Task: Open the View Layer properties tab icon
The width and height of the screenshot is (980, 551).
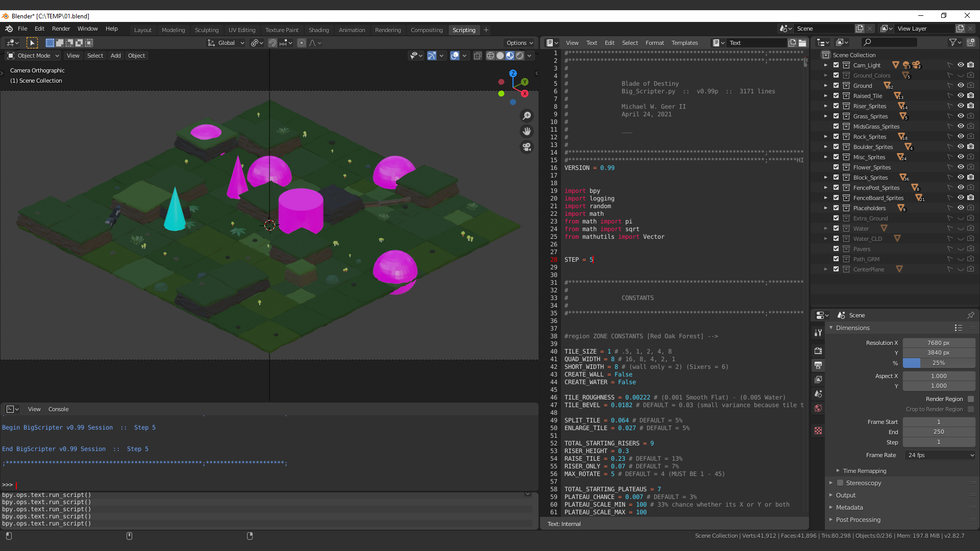Action: point(818,379)
